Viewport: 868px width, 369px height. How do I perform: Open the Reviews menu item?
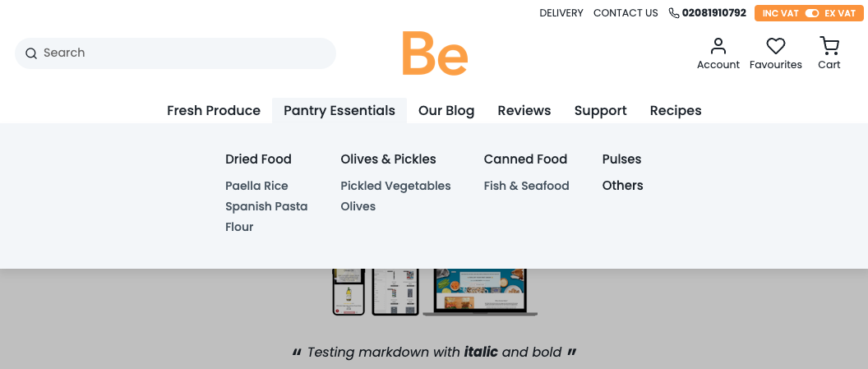pos(524,111)
